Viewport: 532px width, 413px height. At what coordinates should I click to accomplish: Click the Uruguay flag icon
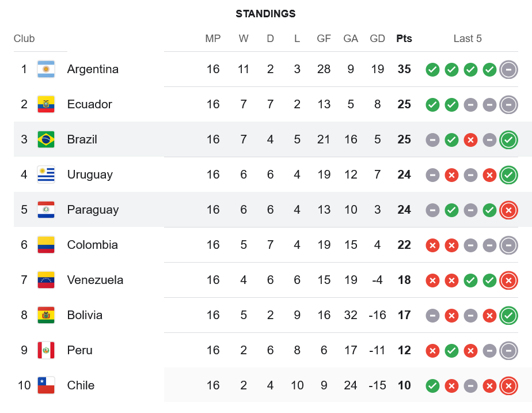tap(46, 175)
